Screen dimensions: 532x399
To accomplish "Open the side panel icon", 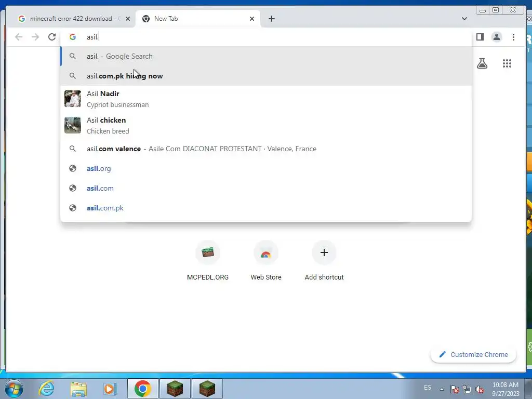I will pos(480,37).
